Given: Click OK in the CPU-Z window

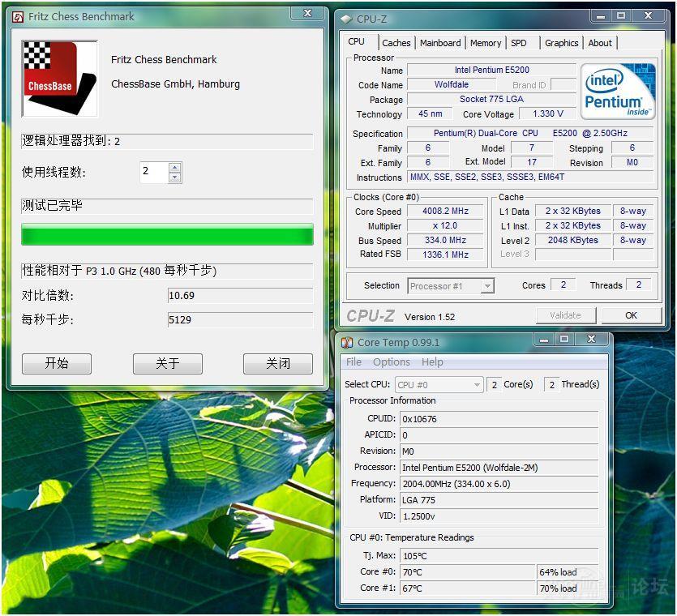Looking at the screenshot, I should click(x=632, y=315).
